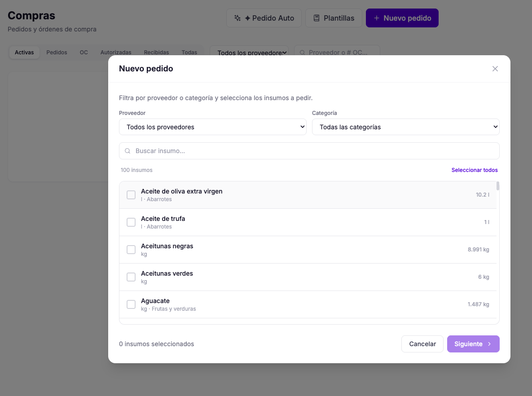Open the Autorizadas tab
Viewport: 532px width, 396px height.
coord(116,52)
